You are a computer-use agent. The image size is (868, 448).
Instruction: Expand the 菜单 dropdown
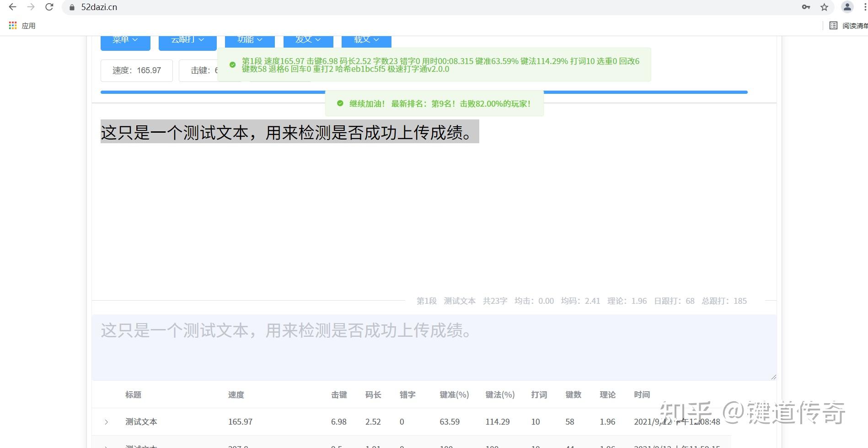tap(125, 39)
